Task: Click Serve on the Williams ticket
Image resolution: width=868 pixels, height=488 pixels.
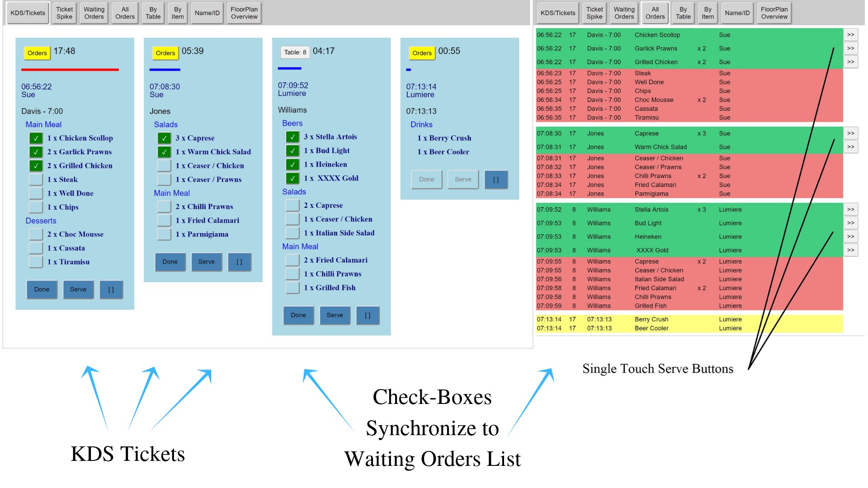Action: [335, 315]
